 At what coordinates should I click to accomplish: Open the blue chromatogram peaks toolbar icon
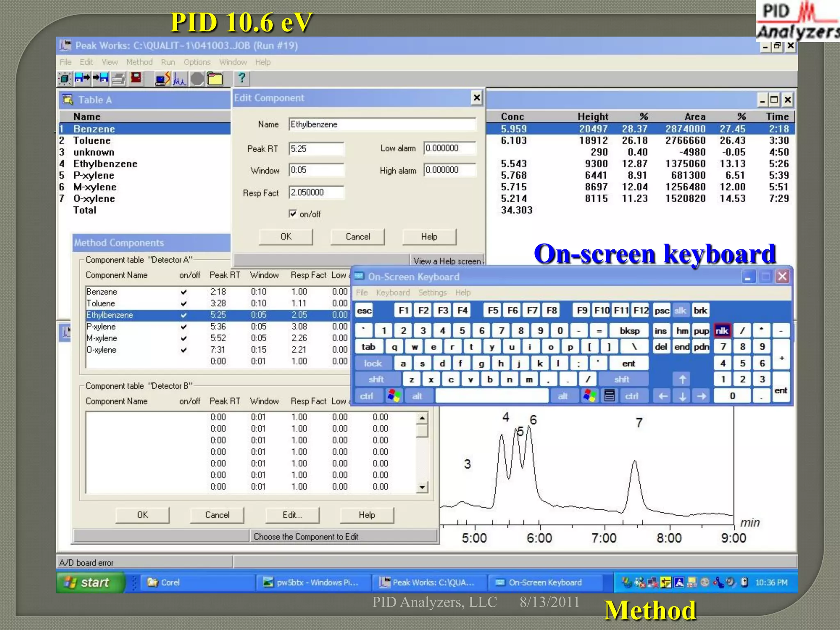pyautogui.click(x=179, y=78)
